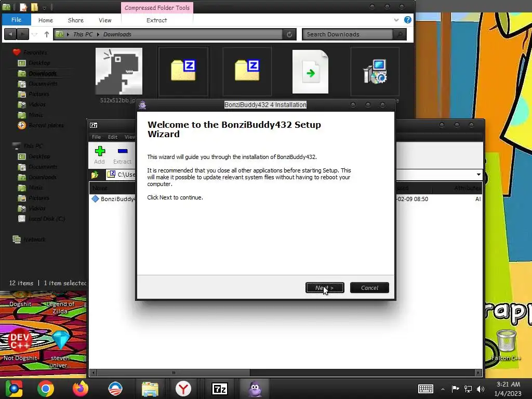
Task: Click Explorer's forward navigation arrow
Action: point(22,34)
